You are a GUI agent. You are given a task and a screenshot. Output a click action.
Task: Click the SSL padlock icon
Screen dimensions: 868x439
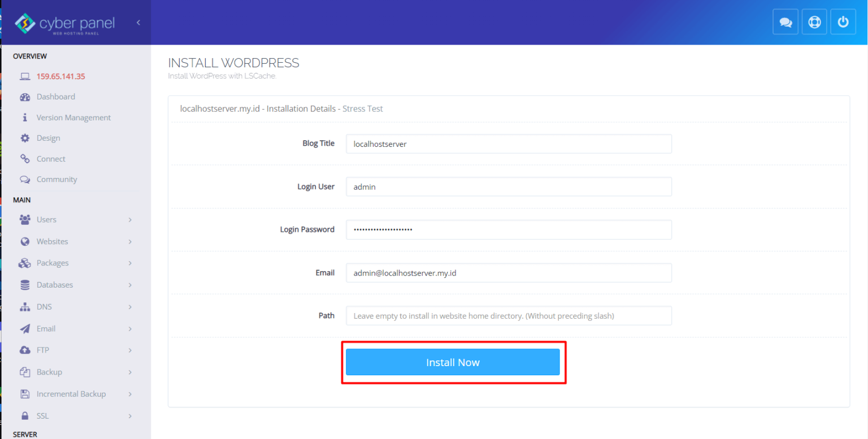25,416
